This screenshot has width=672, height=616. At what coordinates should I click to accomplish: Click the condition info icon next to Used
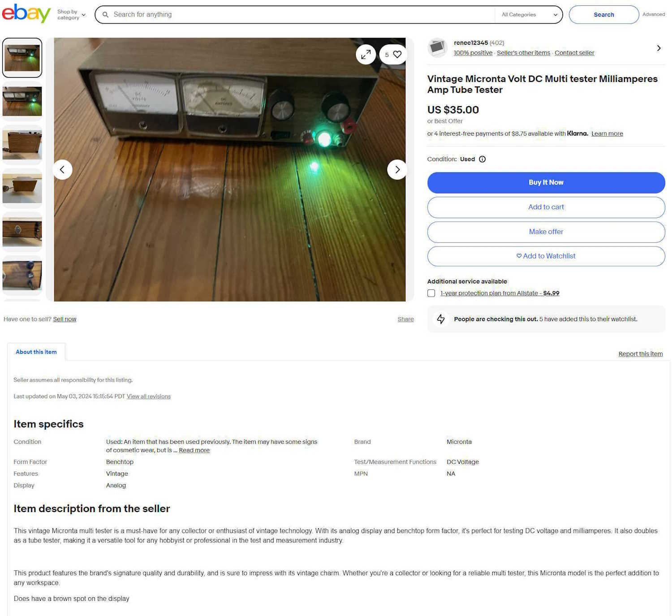click(x=482, y=159)
